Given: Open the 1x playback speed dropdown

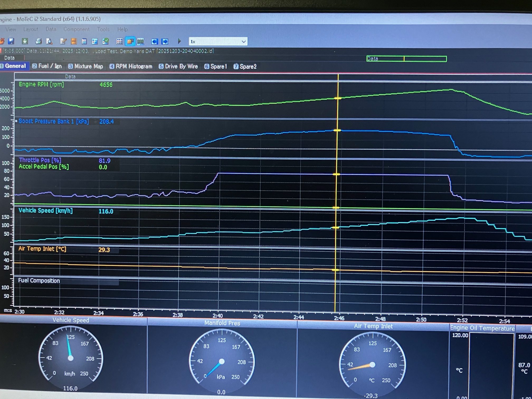Looking at the screenshot, I should tap(244, 41).
